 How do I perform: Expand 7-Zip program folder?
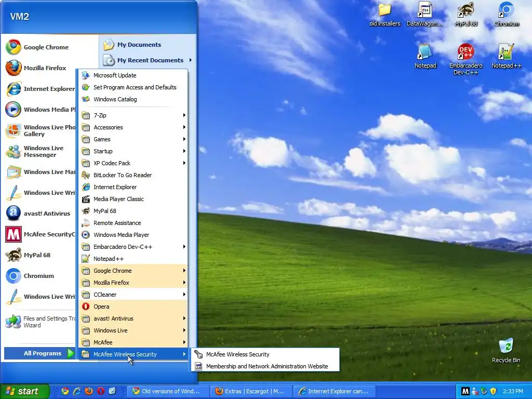point(134,115)
